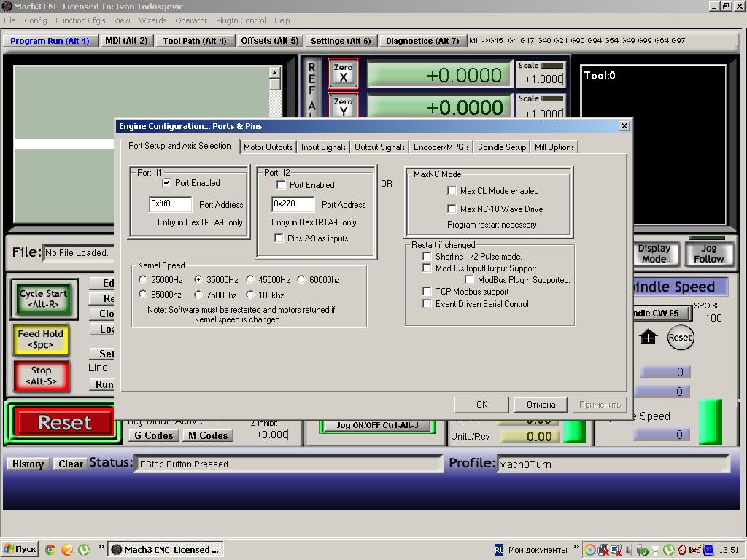Screen dimensions: 747x560
Task: Select 35000Hz kernel speed
Action: (x=198, y=279)
